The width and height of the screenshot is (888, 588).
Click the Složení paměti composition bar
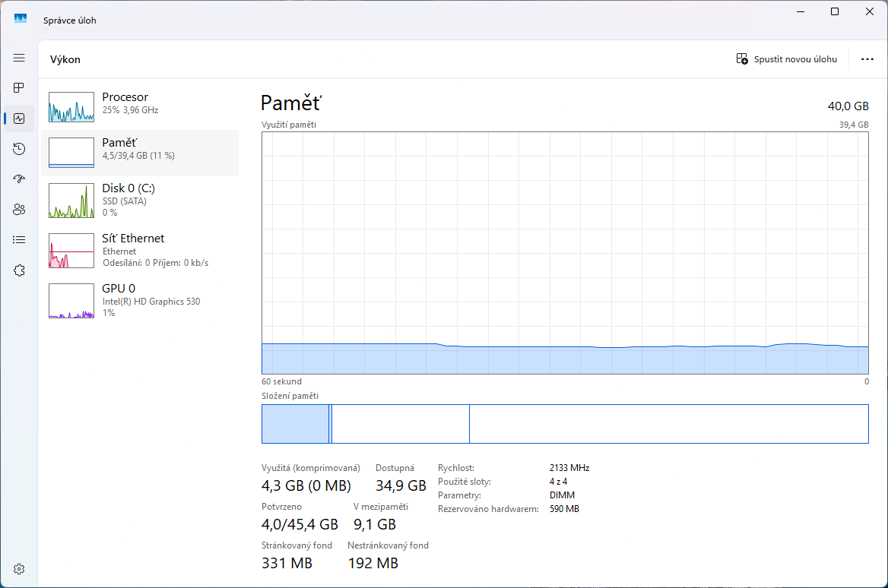click(564, 424)
